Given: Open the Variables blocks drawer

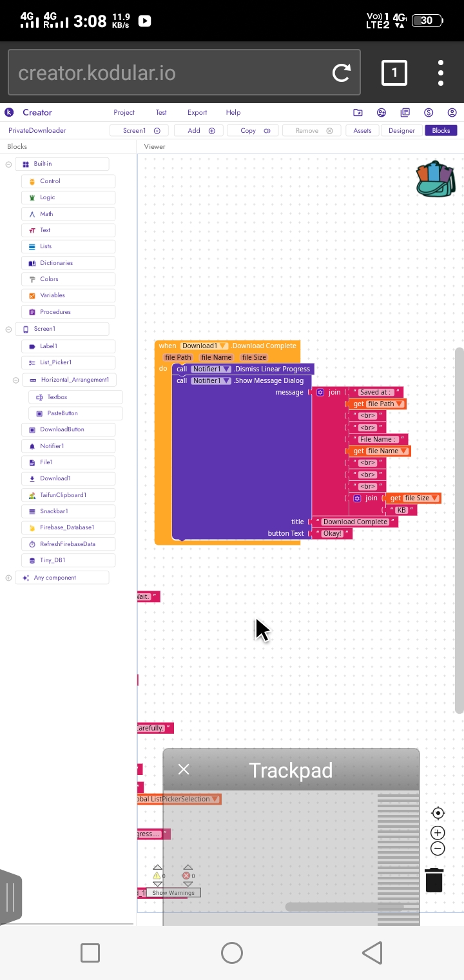Looking at the screenshot, I should click(68, 295).
